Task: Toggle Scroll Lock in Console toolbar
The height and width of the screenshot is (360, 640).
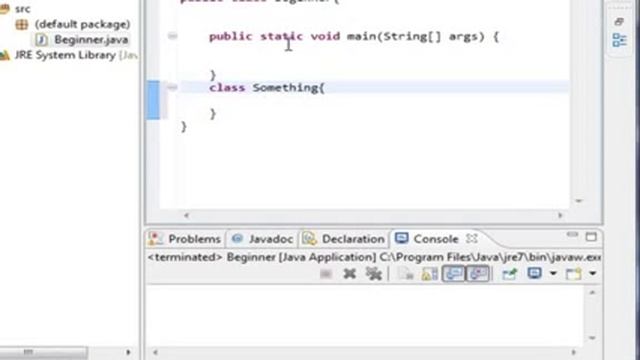Action: coord(429,274)
